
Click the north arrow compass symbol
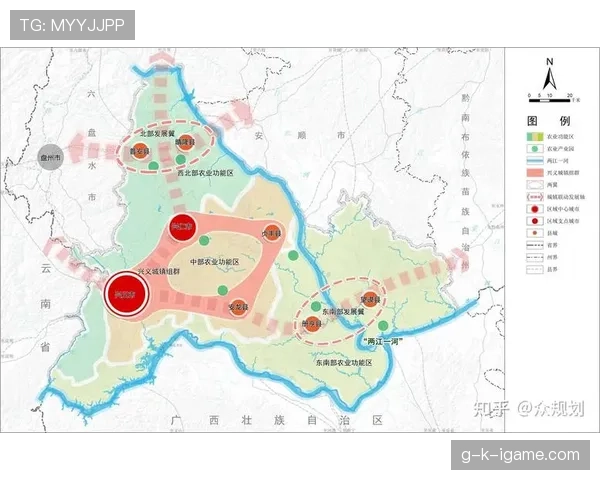click(x=549, y=73)
